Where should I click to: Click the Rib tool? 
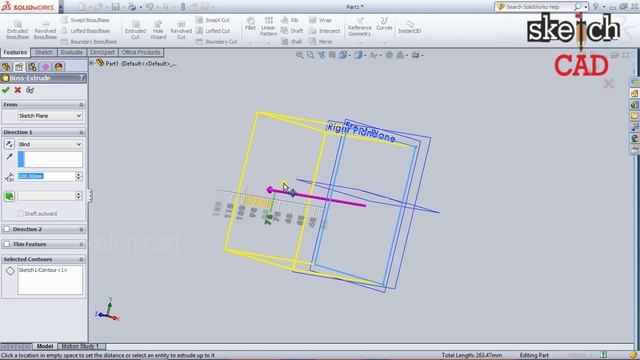[290, 20]
